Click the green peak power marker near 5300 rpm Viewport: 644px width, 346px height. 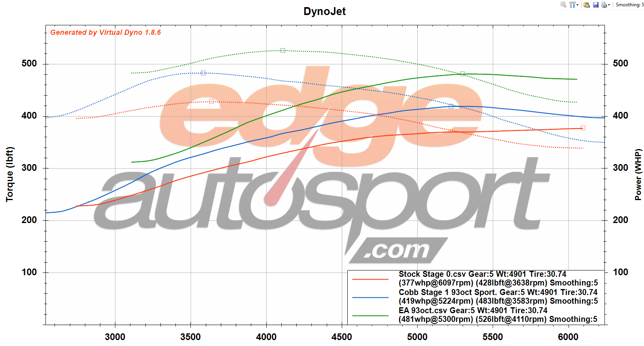tap(462, 74)
